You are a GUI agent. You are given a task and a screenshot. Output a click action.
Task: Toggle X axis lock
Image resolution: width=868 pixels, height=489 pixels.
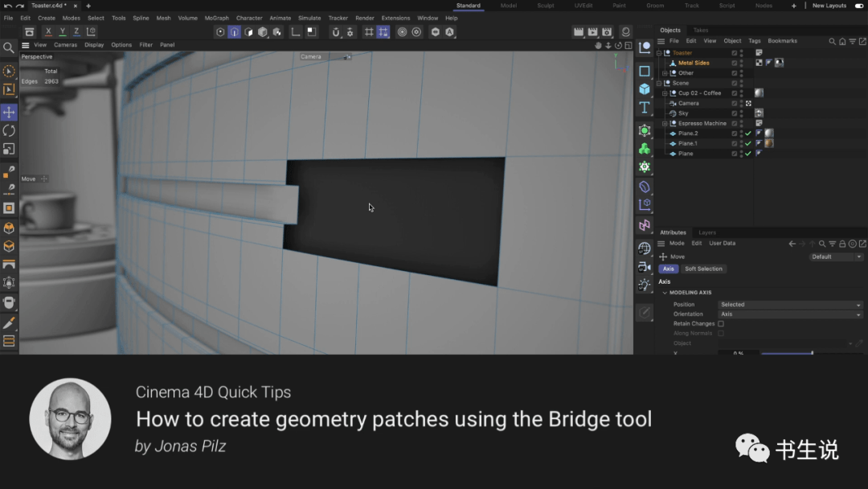pos(48,32)
